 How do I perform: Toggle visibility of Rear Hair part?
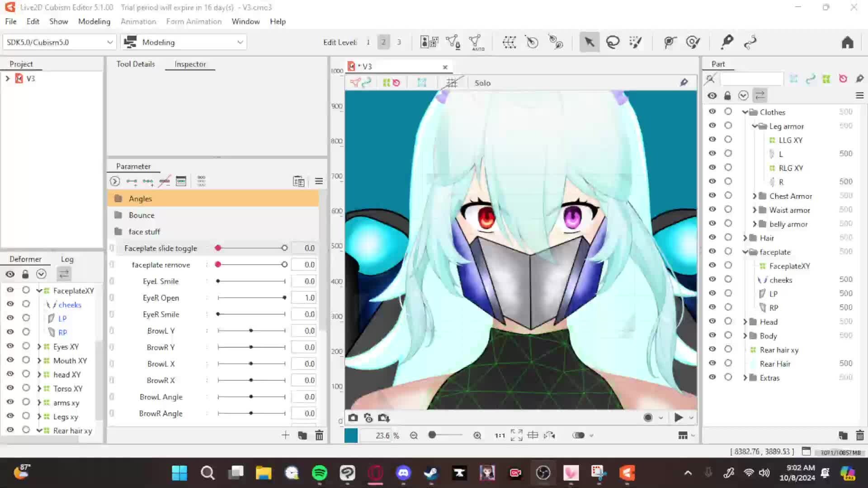pos(712,363)
